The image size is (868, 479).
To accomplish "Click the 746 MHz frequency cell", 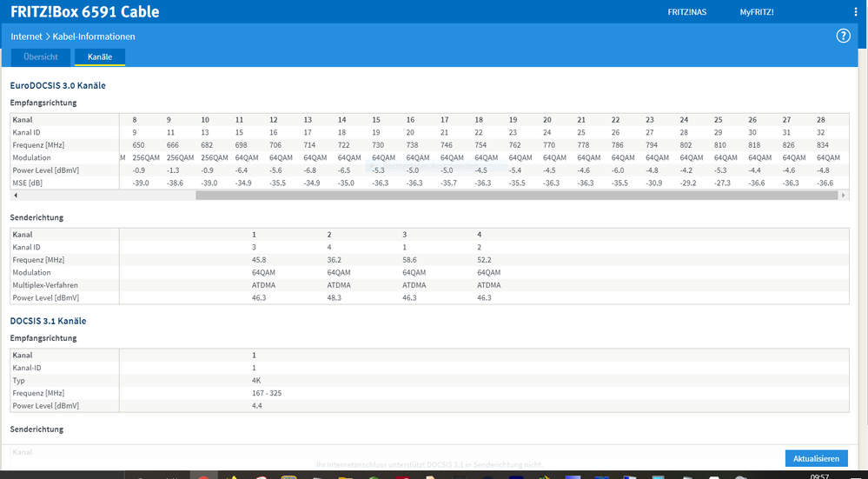I will pos(447,145).
